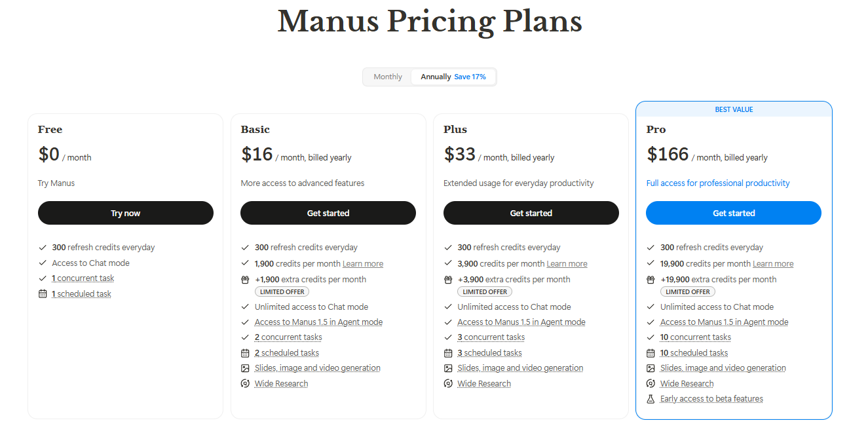Open Learn more link in Basic plan
Viewport: 868px width, 431px height.
tap(363, 264)
